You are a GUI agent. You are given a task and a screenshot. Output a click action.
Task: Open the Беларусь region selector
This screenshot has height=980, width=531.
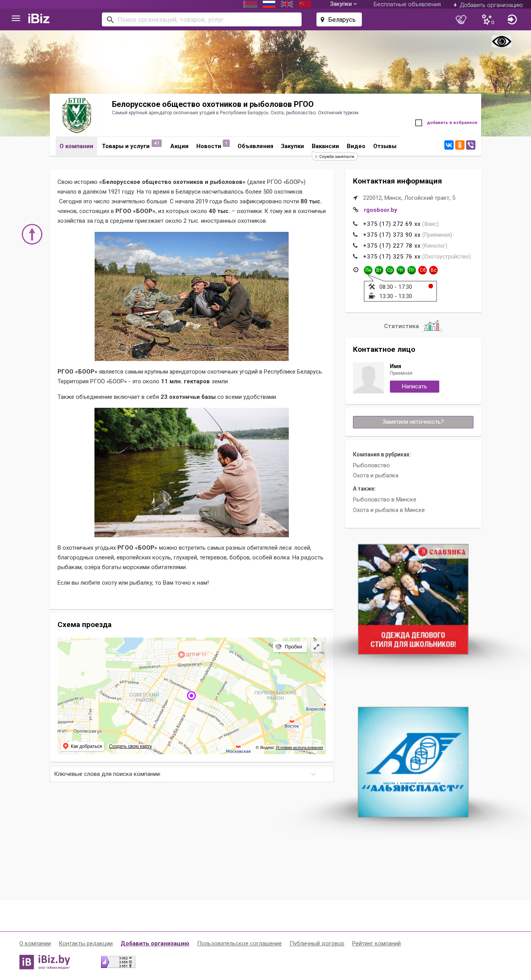tap(339, 19)
